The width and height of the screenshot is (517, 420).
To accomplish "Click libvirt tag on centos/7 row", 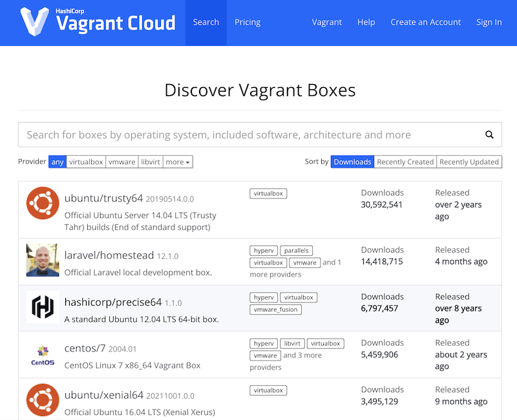I will click(x=293, y=344).
